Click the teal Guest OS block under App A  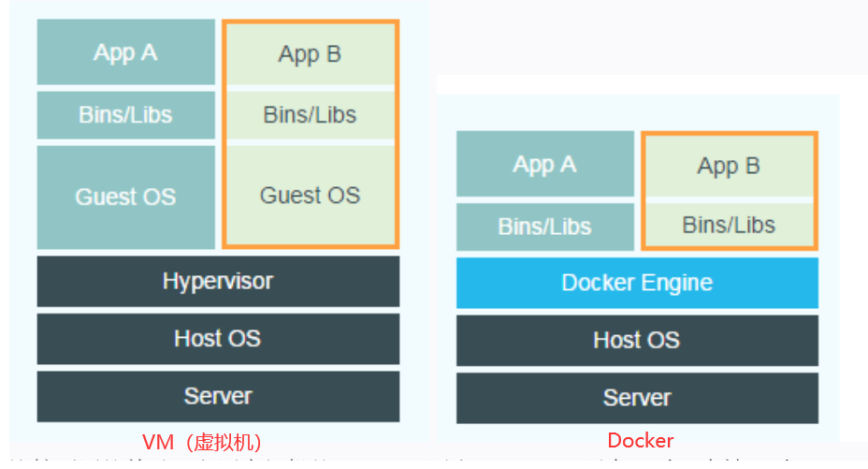click(x=125, y=198)
